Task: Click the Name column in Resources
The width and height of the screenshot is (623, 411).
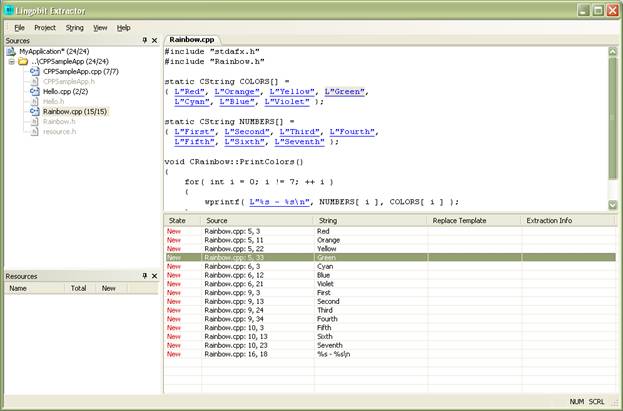Action: [x=34, y=288]
